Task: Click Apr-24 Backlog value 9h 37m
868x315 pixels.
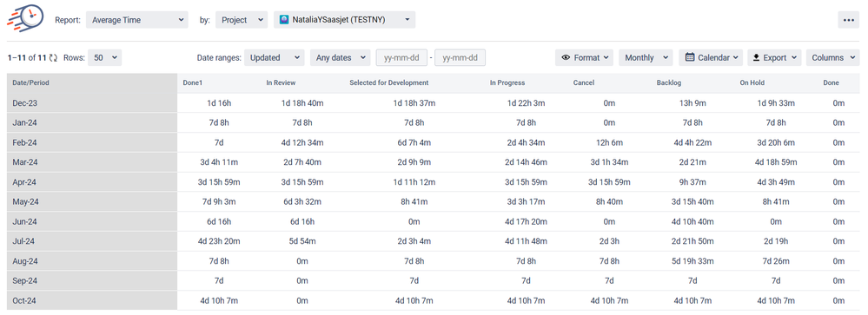Action: (x=692, y=182)
